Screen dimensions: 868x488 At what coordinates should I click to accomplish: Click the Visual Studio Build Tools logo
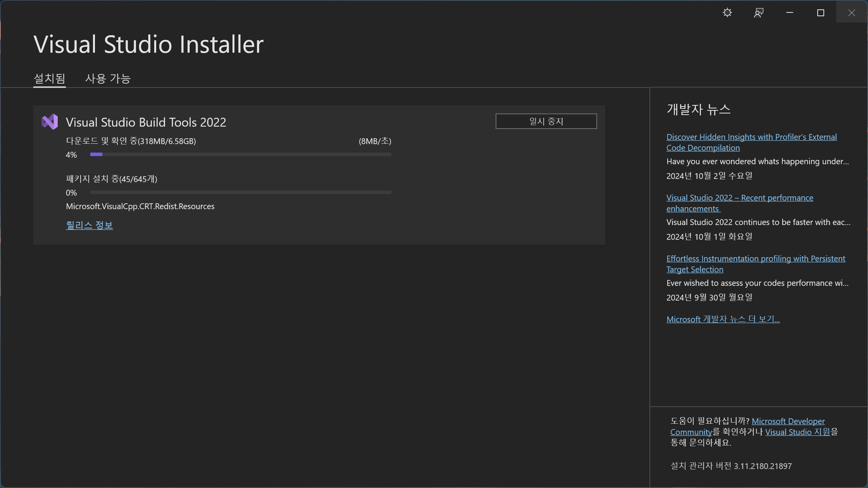point(50,122)
